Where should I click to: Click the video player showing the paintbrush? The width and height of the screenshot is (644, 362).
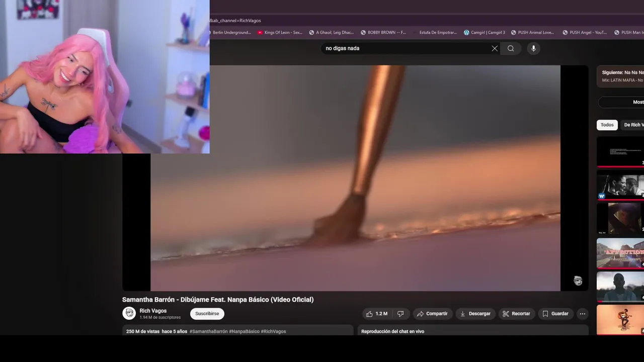click(355, 178)
